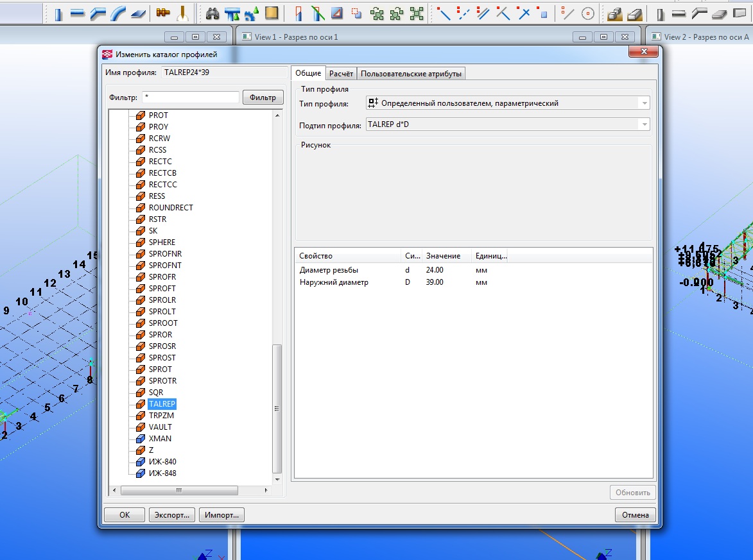The width and height of the screenshot is (753, 560).
Task: Open the binoculars component search icon
Action: [x=212, y=13]
